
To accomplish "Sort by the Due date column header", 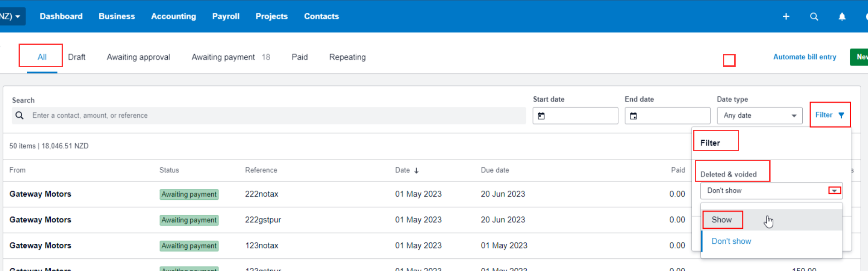I will [x=495, y=170].
